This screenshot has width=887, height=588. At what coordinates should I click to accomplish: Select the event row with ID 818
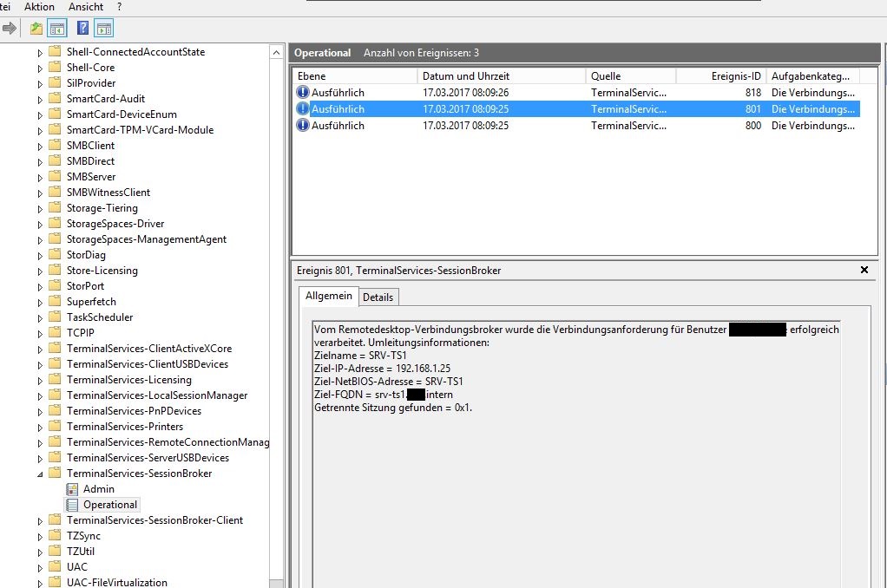click(575, 93)
